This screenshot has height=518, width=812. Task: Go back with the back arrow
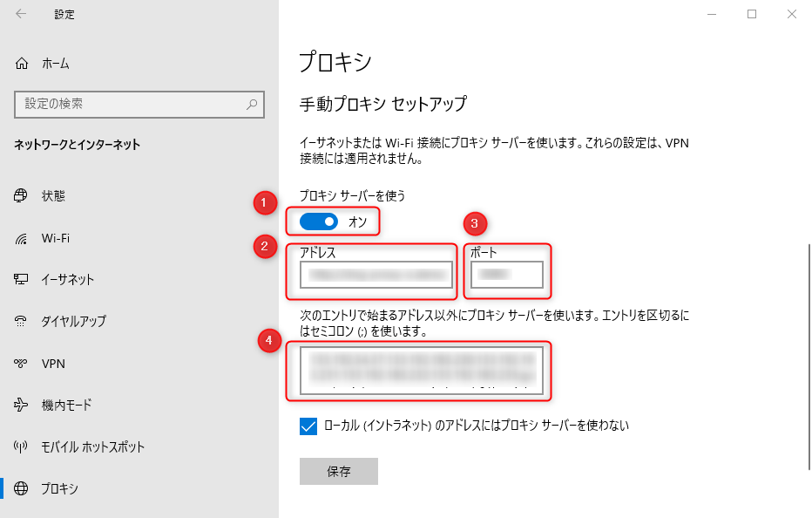click(x=21, y=14)
